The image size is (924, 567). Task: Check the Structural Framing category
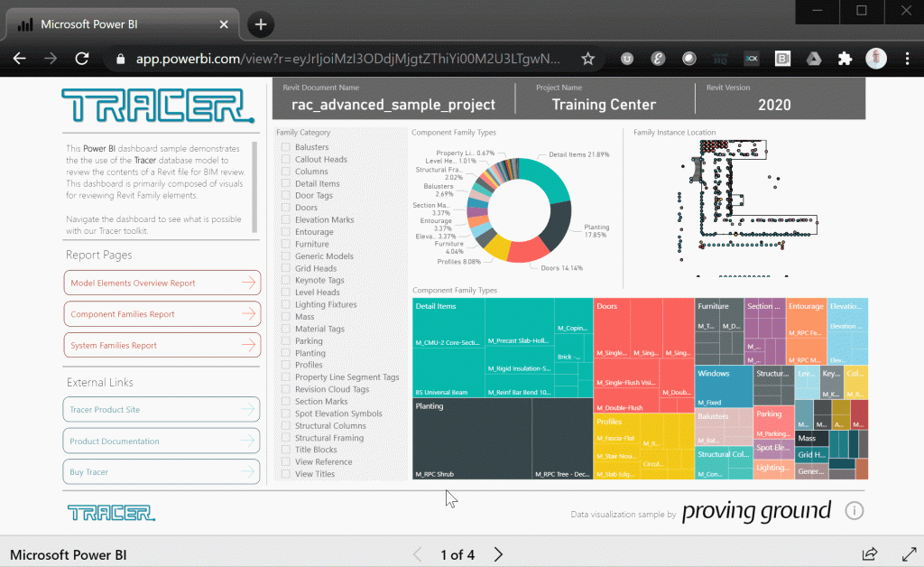[x=286, y=438]
